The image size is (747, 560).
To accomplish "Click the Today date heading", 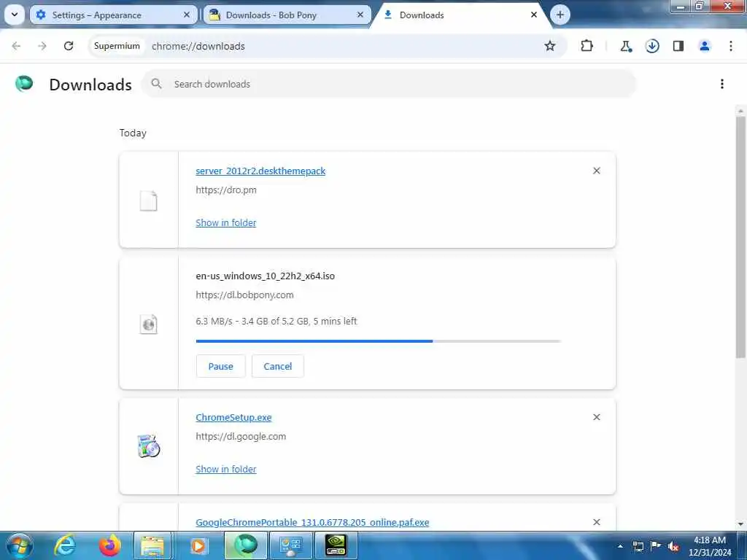I will coord(133,133).
